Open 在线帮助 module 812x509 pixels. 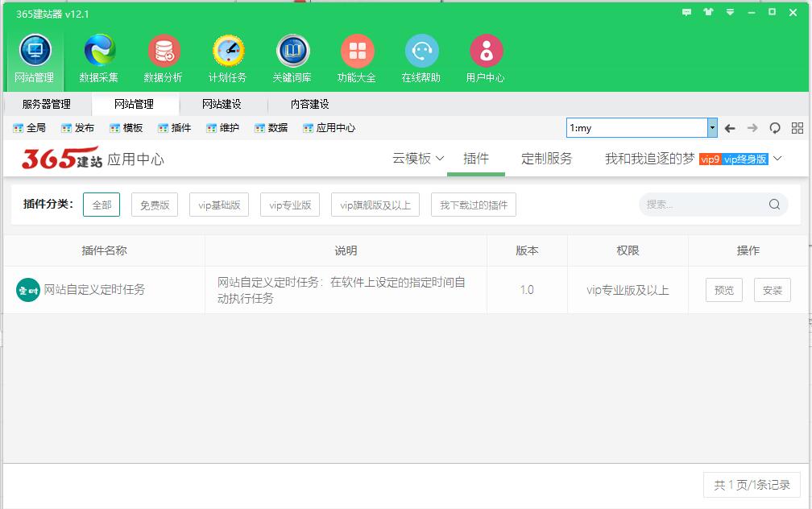(x=421, y=59)
